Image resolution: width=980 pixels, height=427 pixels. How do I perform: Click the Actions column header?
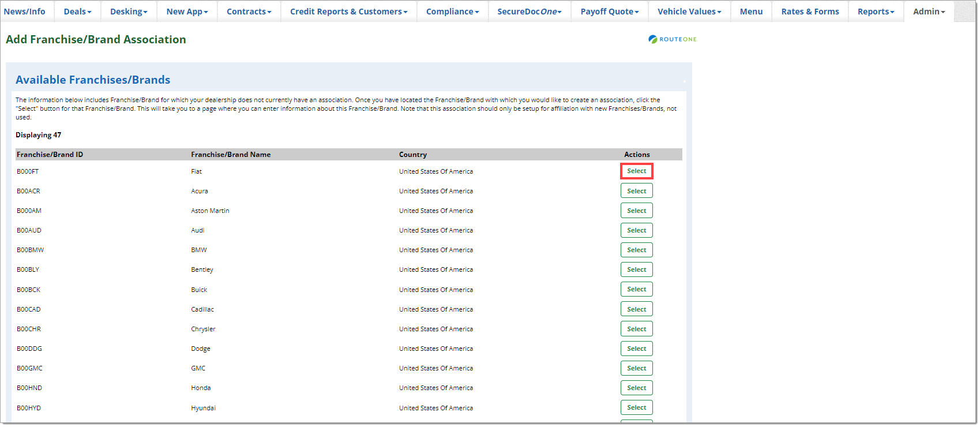coord(637,155)
